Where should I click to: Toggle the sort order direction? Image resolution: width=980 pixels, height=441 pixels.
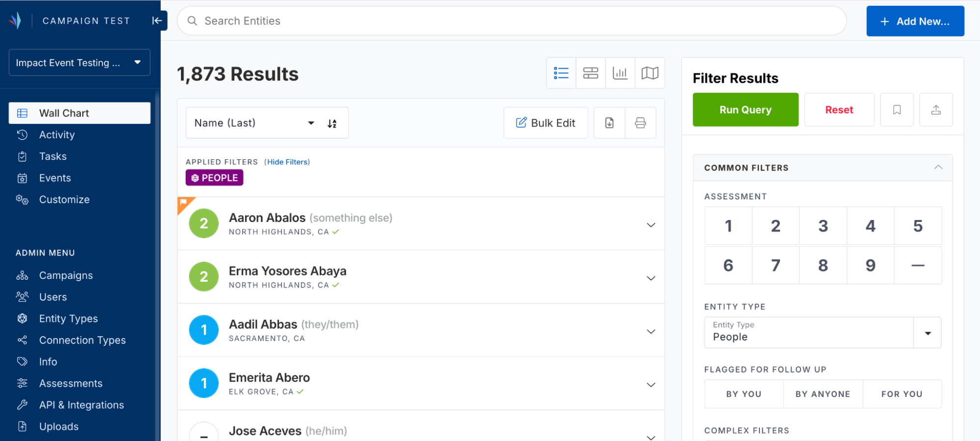click(332, 123)
